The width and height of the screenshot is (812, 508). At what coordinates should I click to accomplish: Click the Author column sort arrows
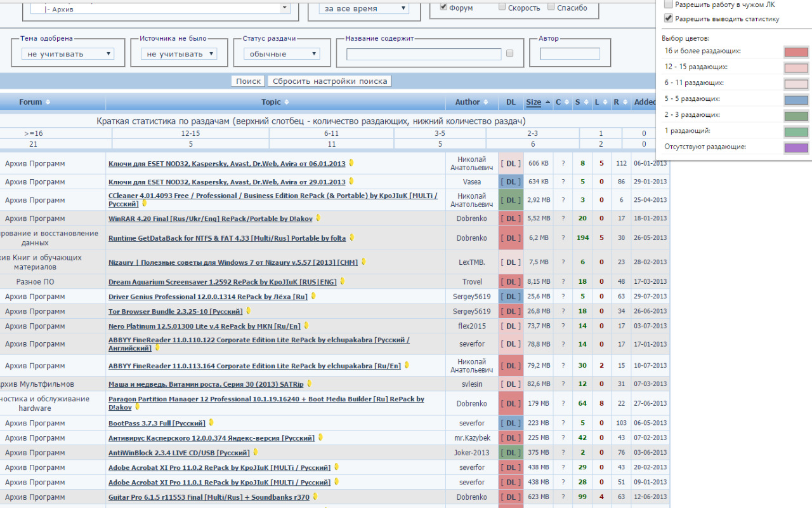point(486,102)
